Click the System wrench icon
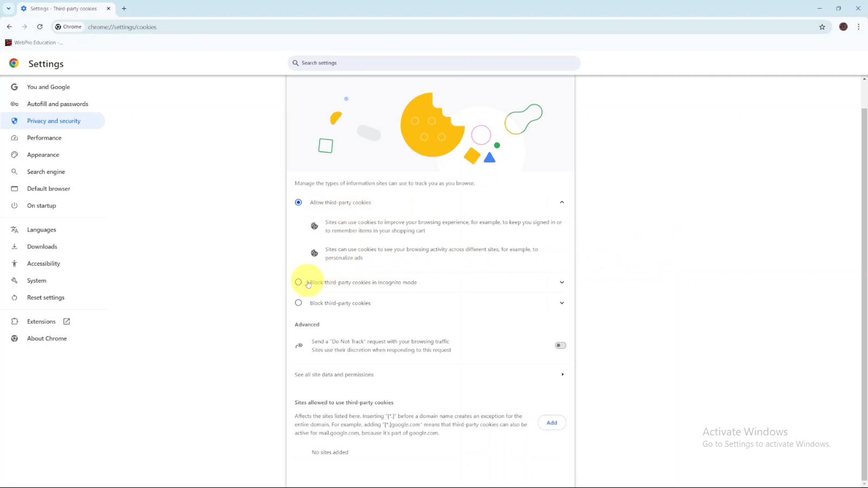868x488 pixels. pyautogui.click(x=15, y=281)
